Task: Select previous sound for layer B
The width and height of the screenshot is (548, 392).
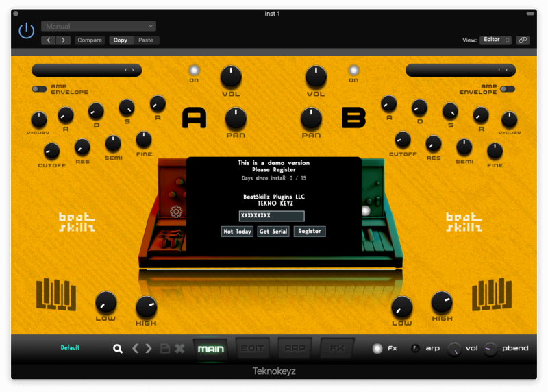Action: tap(499, 70)
